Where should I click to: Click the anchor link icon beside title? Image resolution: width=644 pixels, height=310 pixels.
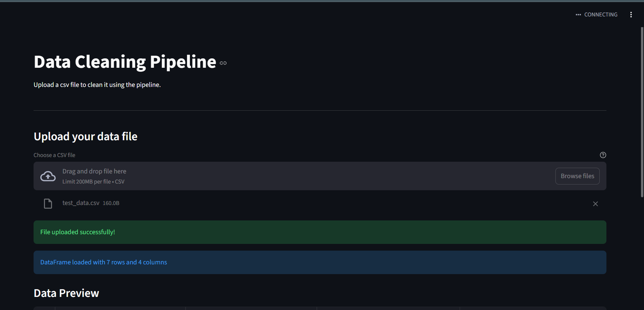pyautogui.click(x=223, y=63)
